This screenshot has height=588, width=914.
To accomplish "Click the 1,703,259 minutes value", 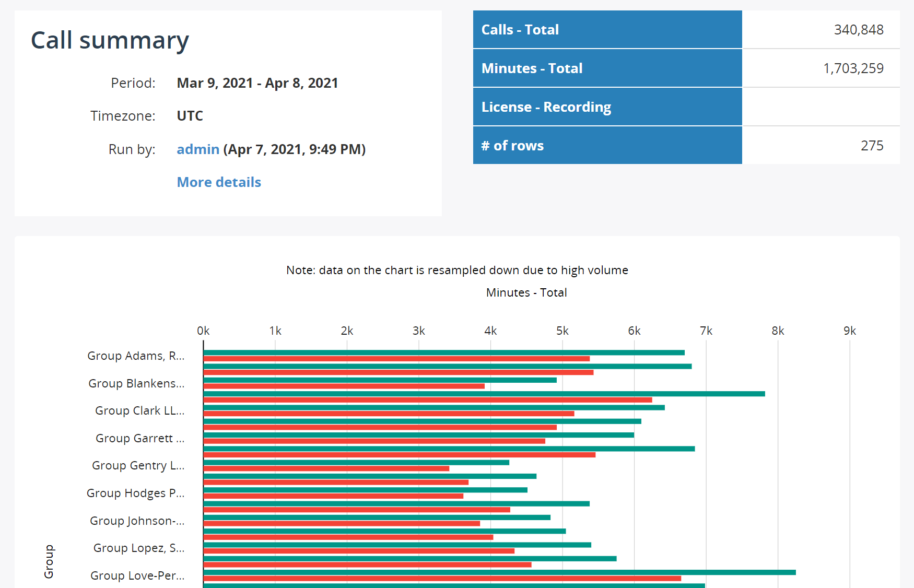I will (x=853, y=68).
